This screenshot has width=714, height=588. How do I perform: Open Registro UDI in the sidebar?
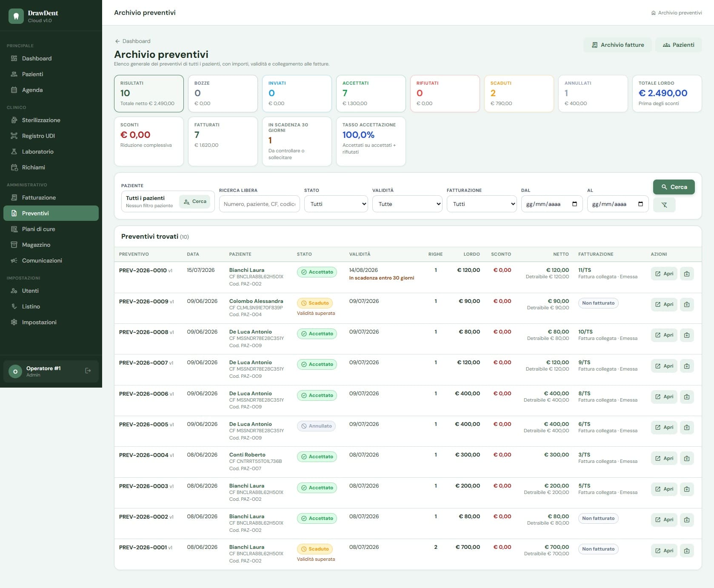51,136
